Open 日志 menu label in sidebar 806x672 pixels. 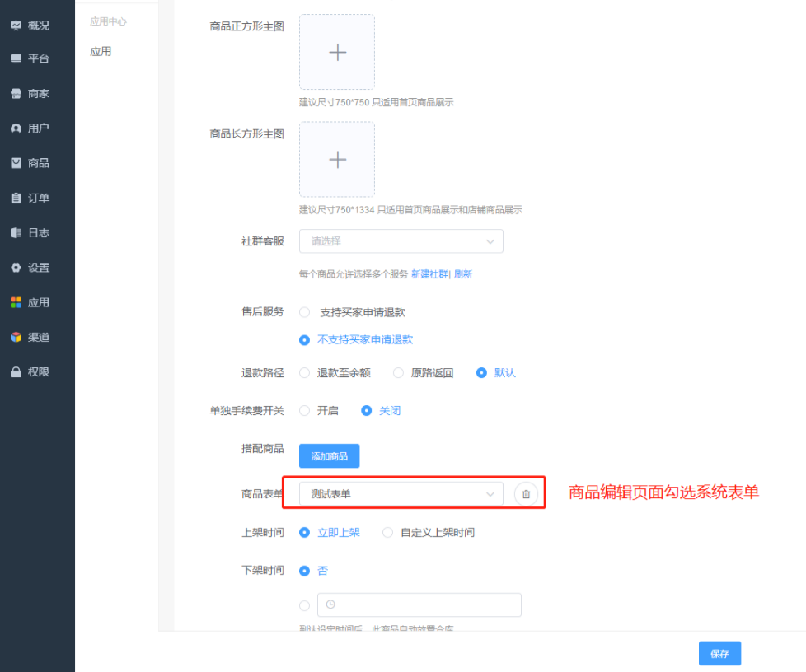pyautogui.click(x=39, y=233)
